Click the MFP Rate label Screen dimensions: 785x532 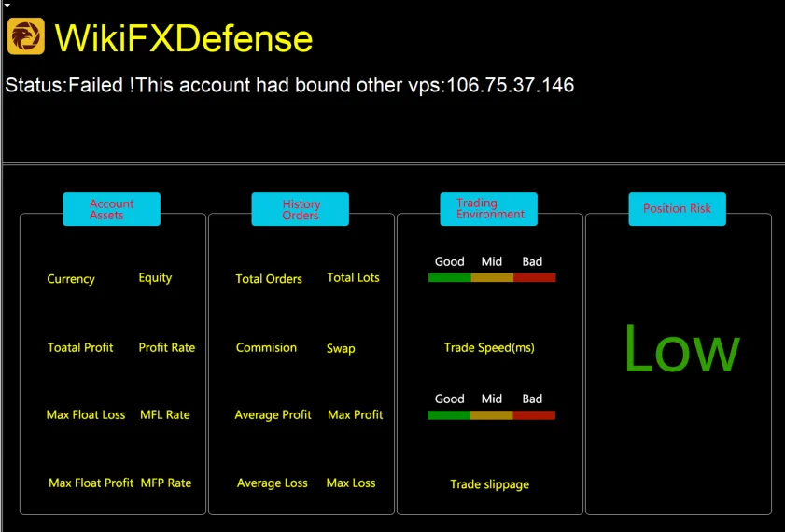[166, 483]
